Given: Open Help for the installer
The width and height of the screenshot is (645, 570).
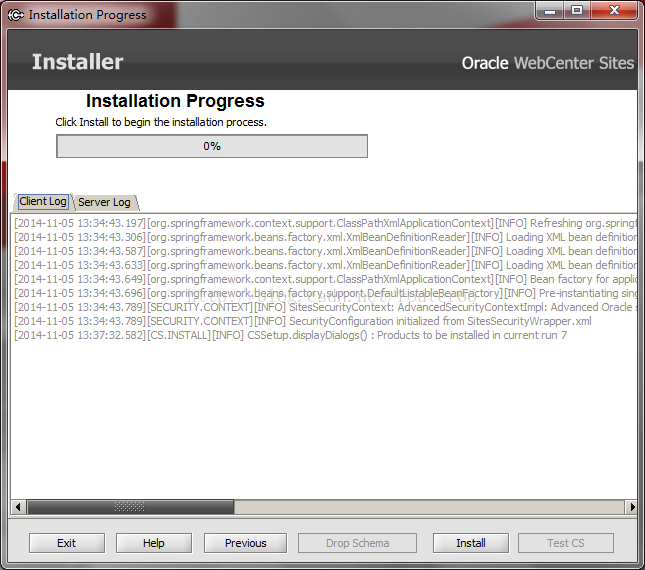Looking at the screenshot, I should click(x=154, y=543).
